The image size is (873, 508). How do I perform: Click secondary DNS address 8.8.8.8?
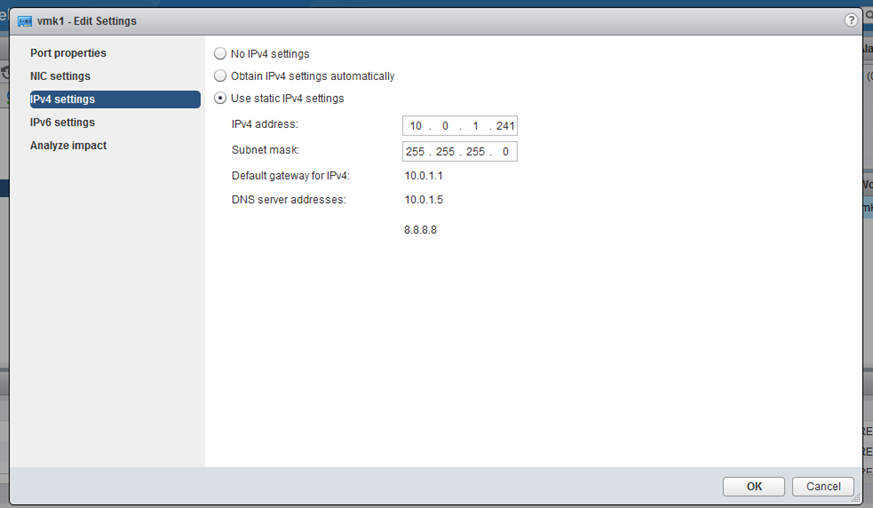(420, 230)
